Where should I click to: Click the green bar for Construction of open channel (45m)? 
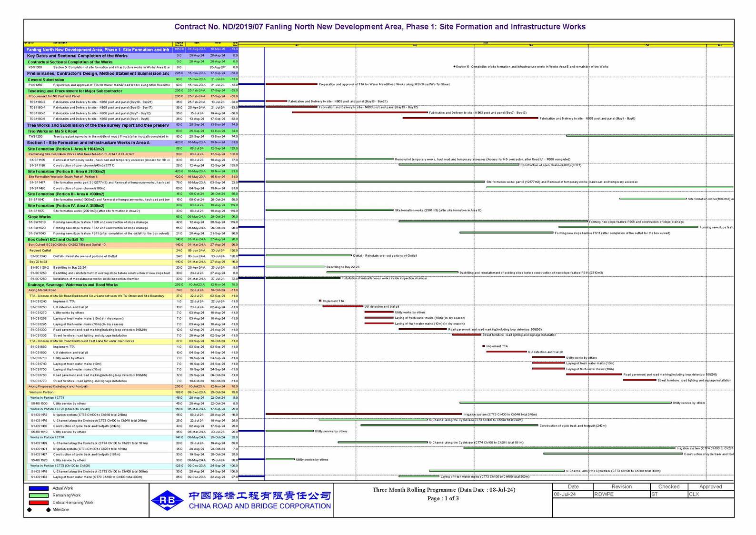[x=458, y=165]
